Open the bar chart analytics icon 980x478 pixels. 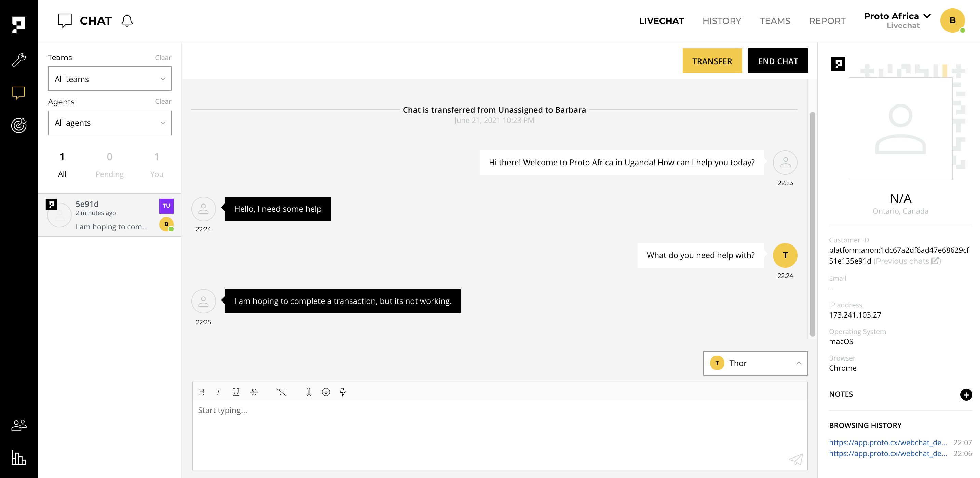point(19,458)
